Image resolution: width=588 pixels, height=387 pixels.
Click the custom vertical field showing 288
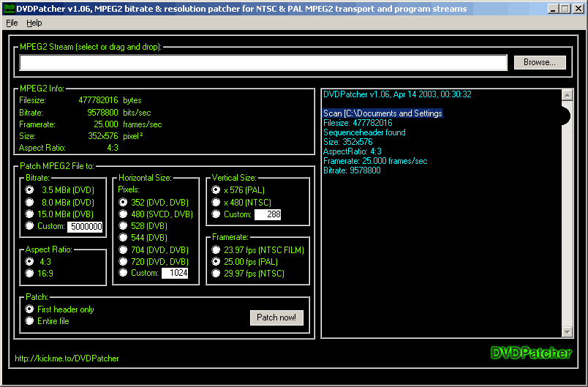click(x=268, y=214)
